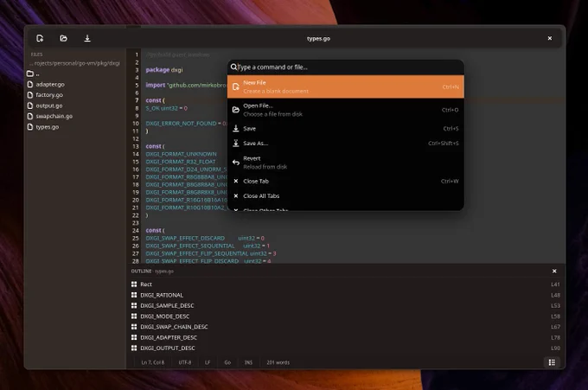
Task: Click the command palette search field
Action: (x=345, y=67)
